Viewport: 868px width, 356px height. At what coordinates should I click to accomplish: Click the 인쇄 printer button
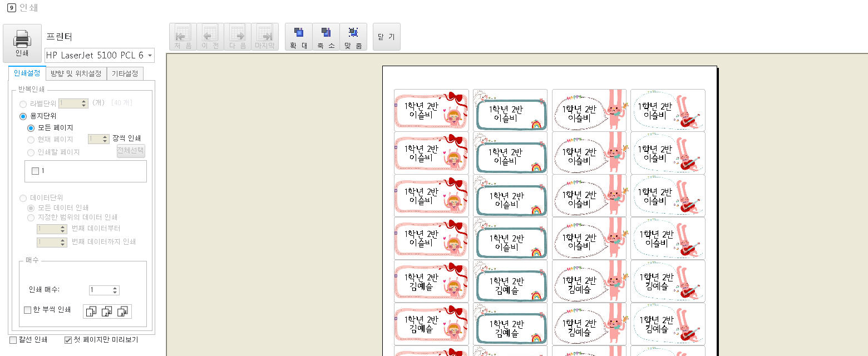point(22,43)
